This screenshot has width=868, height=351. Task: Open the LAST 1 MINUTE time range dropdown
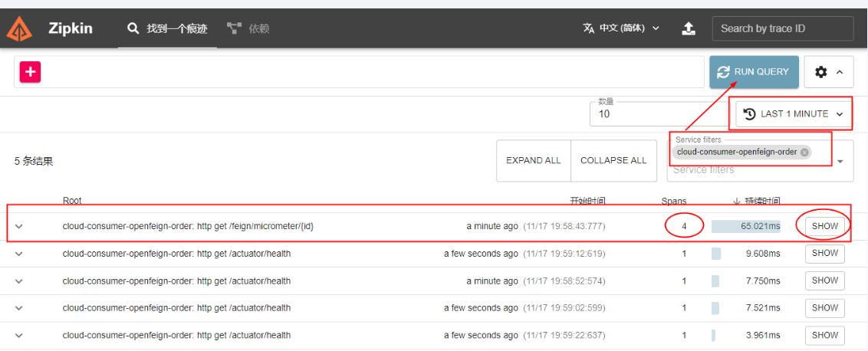pyautogui.click(x=794, y=114)
